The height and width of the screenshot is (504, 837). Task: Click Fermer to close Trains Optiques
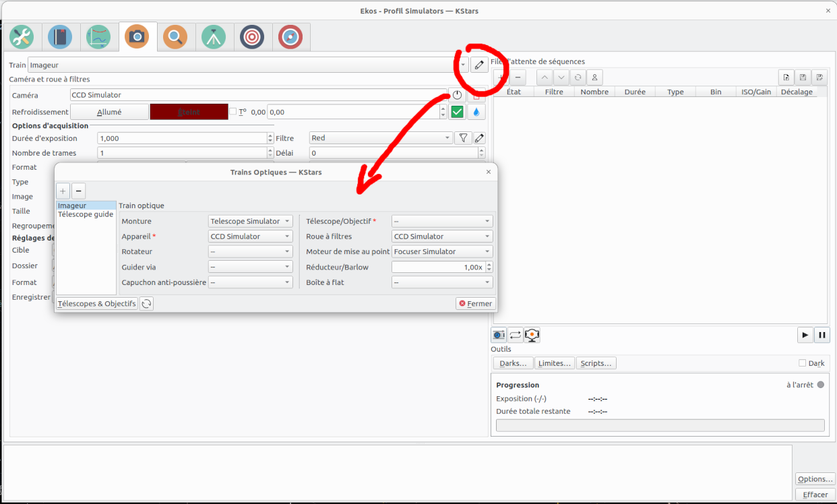pos(476,304)
